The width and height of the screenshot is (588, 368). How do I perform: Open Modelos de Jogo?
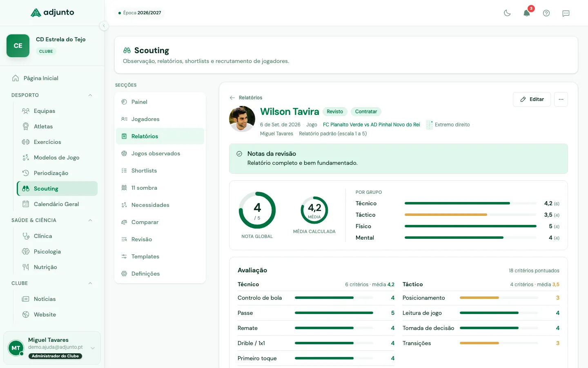pyautogui.click(x=57, y=157)
